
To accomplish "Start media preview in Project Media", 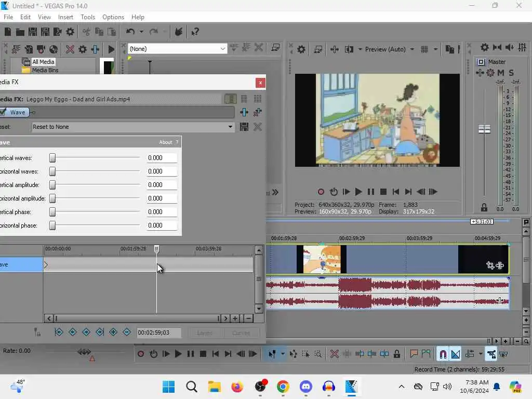I will (x=111, y=49).
